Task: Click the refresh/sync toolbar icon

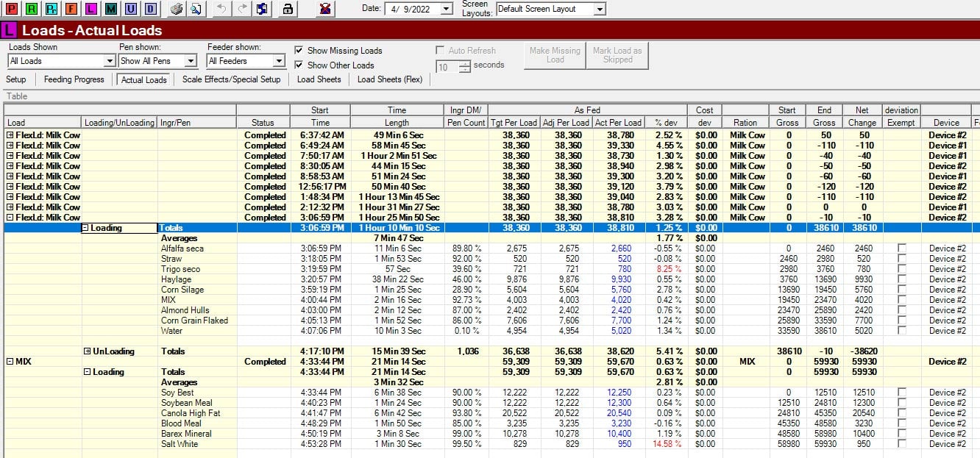Action: click(262, 10)
